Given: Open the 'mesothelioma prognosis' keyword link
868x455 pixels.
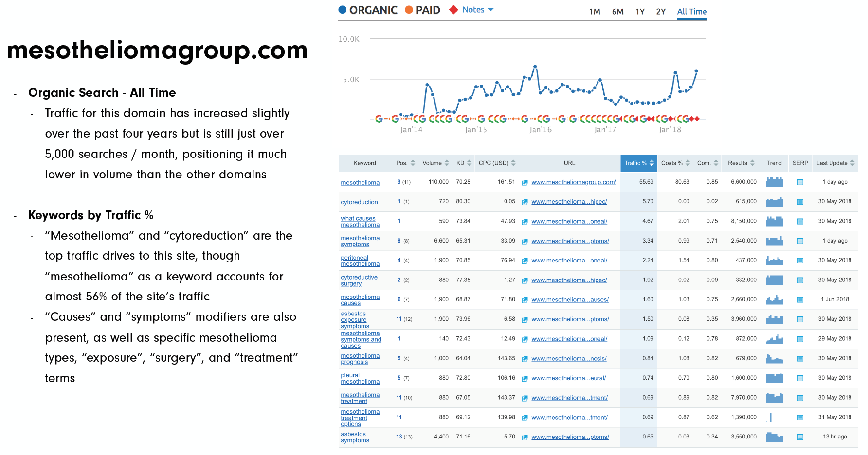Looking at the screenshot, I should click(360, 359).
